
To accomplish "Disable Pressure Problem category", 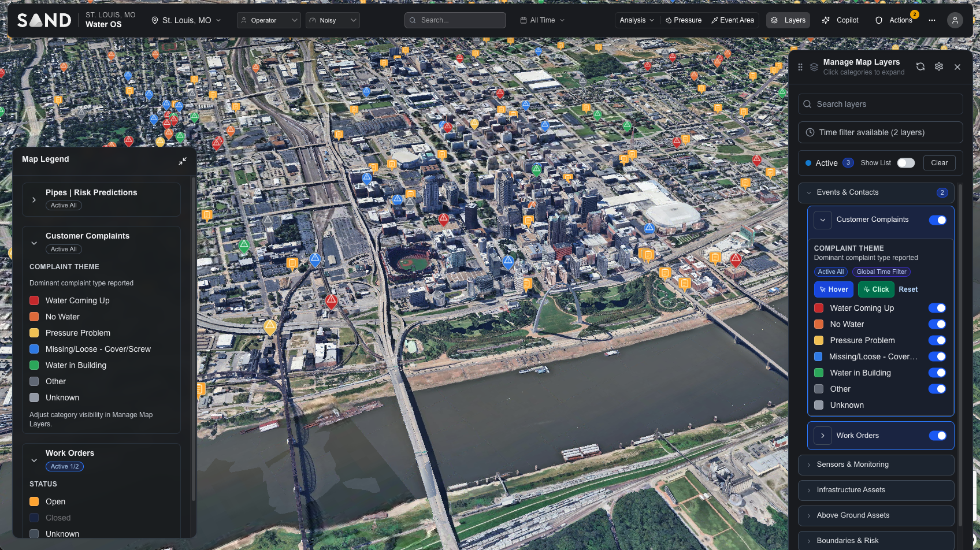I will point(937,340).
